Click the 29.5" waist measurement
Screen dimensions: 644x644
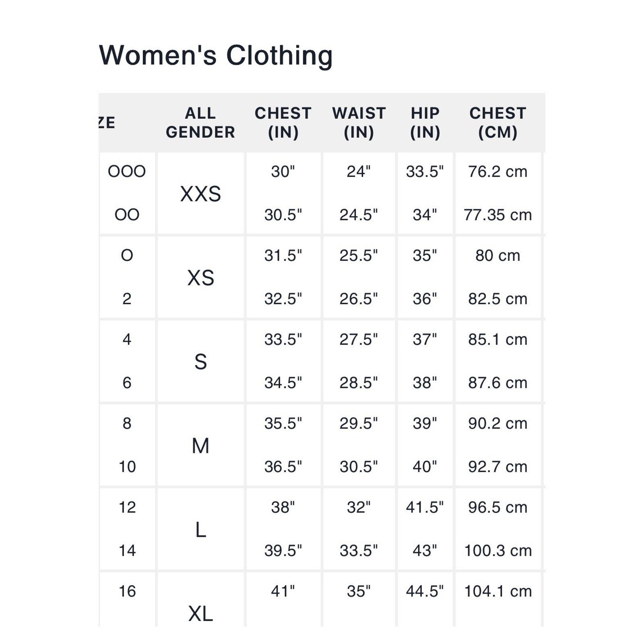(359, 423)
